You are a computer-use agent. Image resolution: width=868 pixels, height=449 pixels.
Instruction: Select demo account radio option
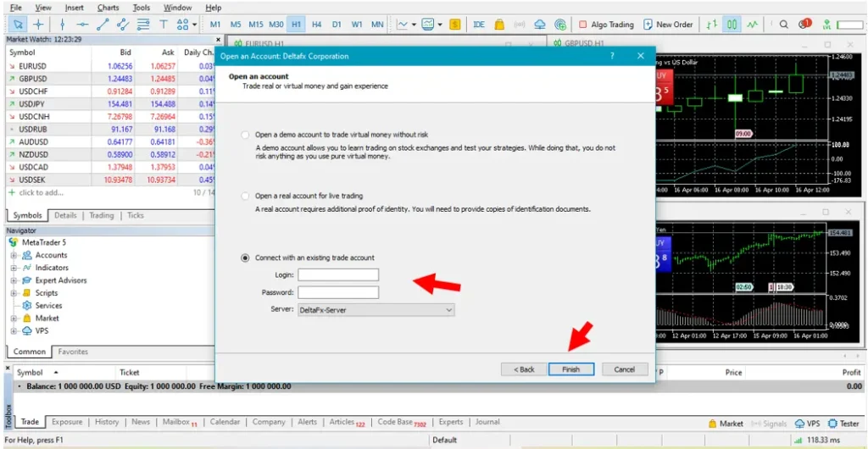click(x=245, y=135)
